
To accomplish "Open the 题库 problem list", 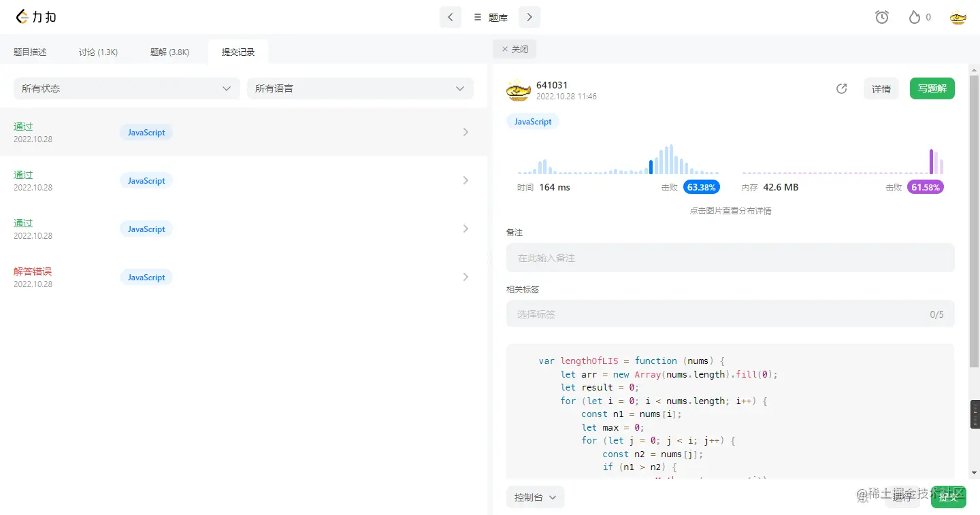I will tap(491, 18).
